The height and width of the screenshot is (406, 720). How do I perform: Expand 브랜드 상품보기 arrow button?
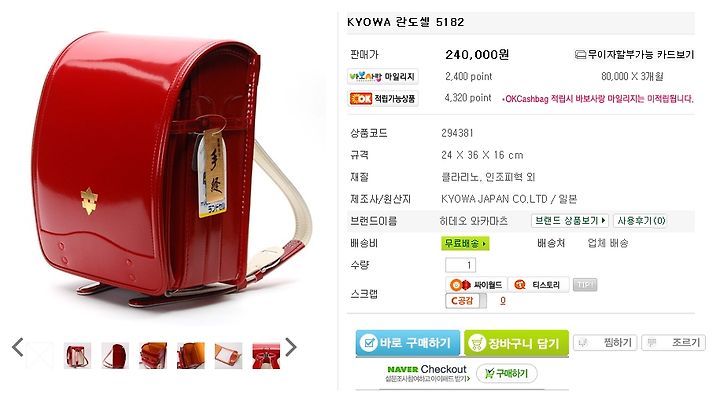pos(570,221)
